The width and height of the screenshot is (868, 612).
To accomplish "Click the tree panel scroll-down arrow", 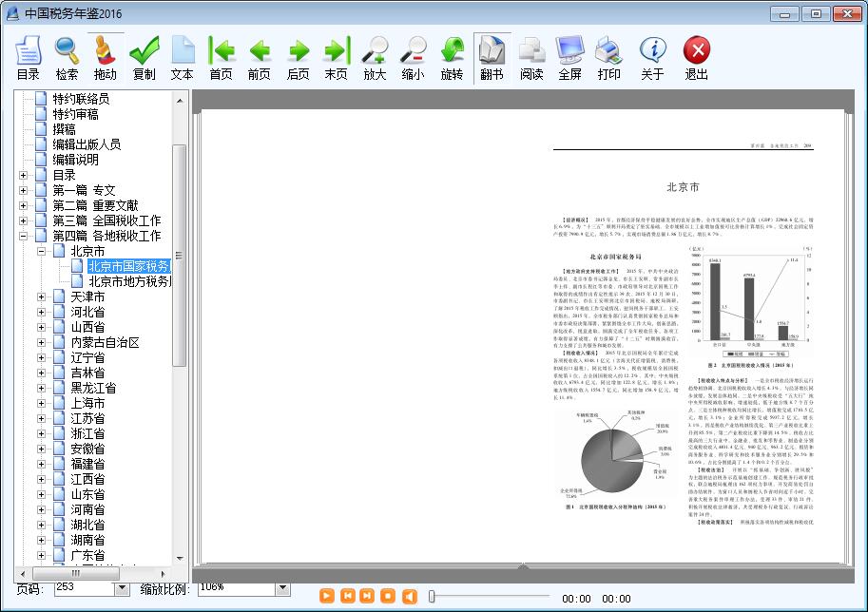I will [x=180, y=558].
